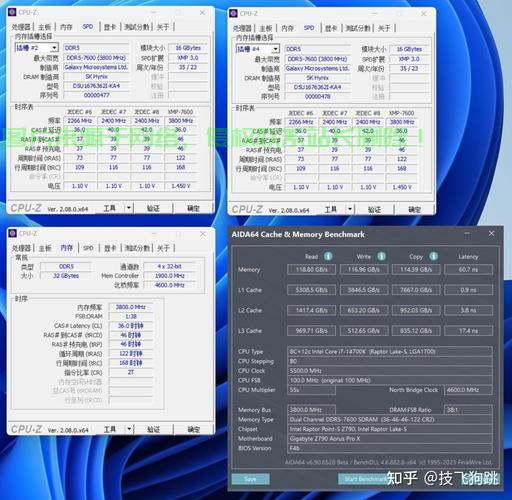Viewport: 512px width, 500px height.
Task: Open 处理器 tab in slot #2 CPU-Z window
Action: [21, 27]
